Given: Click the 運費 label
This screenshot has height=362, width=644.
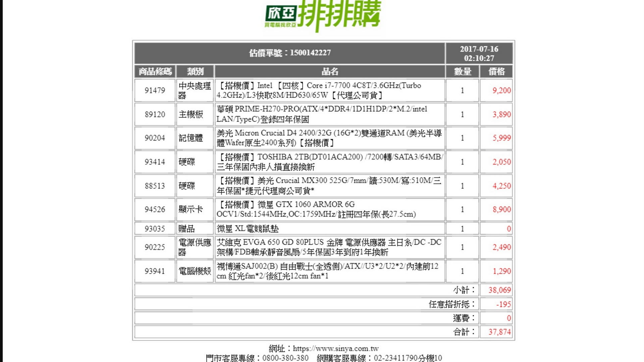Looking at the screenshot, I should tap(464, 318).
